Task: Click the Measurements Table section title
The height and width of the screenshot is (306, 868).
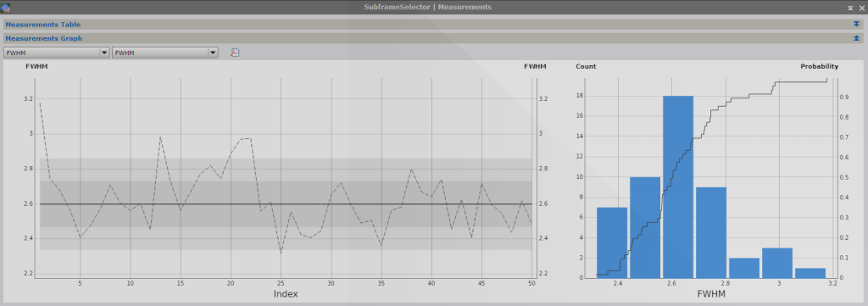Action: (x=43, y=25)
